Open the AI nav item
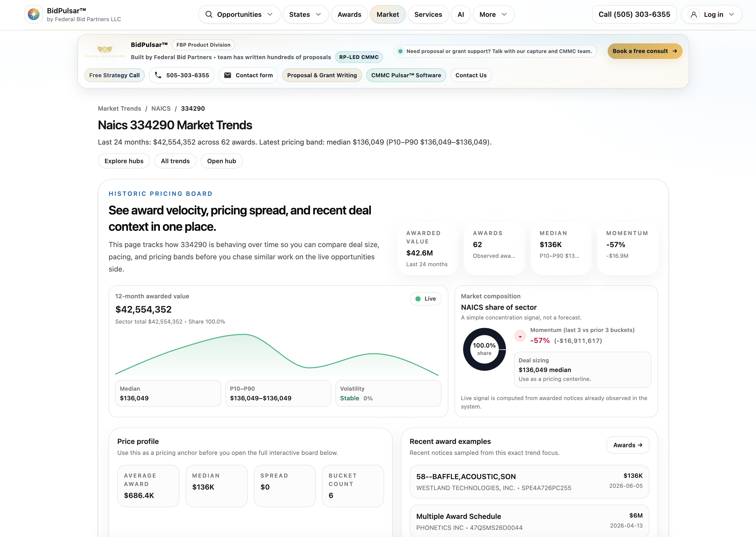756x537 pixels. tap(461, 15)
